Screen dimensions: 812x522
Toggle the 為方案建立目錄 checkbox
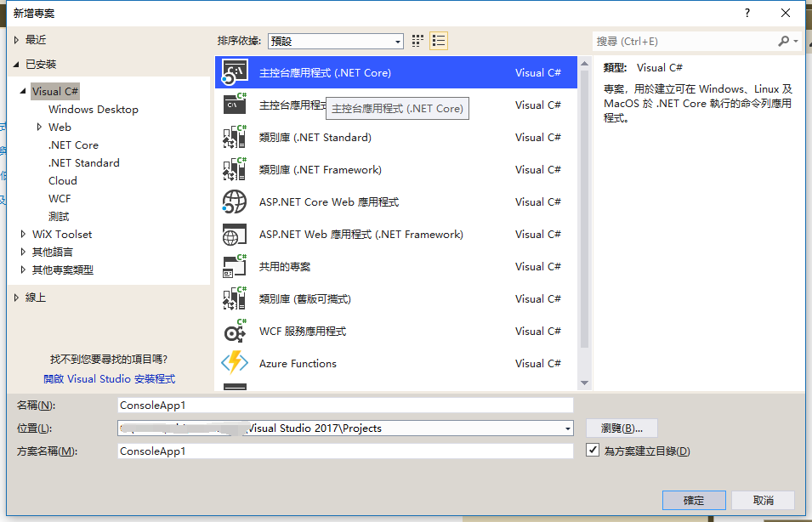click(x=593, y=451)
